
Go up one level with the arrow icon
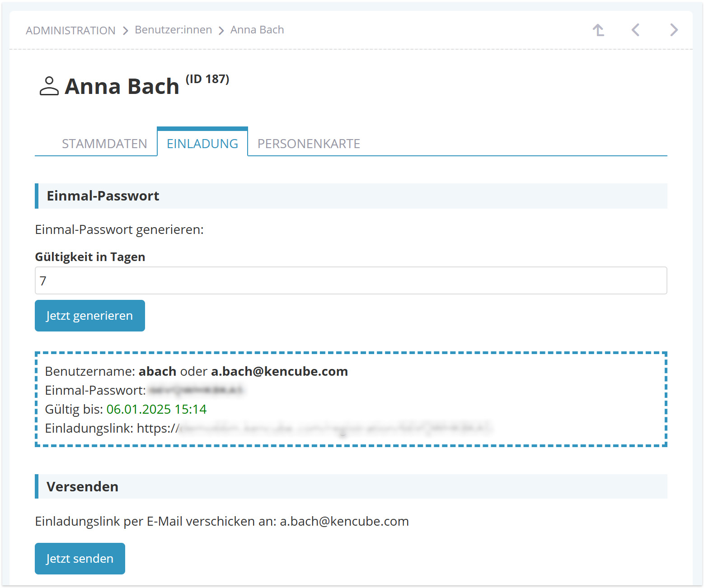(x=598, y=30)
